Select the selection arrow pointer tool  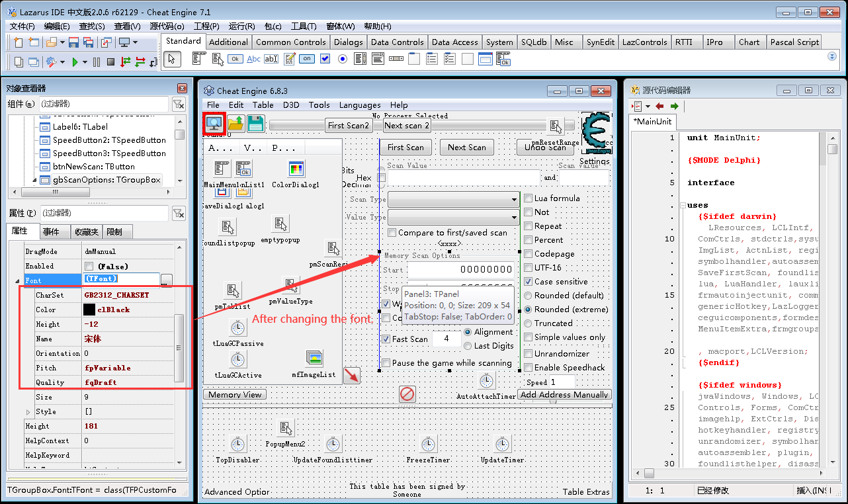(171, 59)
